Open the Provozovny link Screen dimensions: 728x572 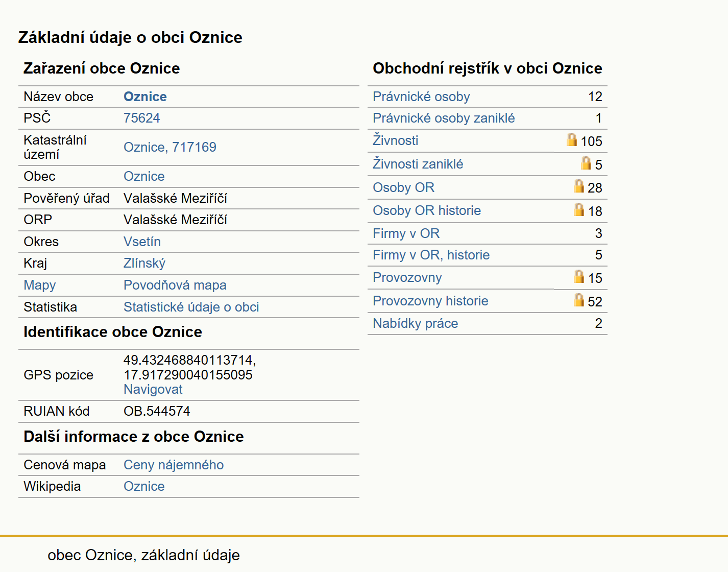pos(407,277)
